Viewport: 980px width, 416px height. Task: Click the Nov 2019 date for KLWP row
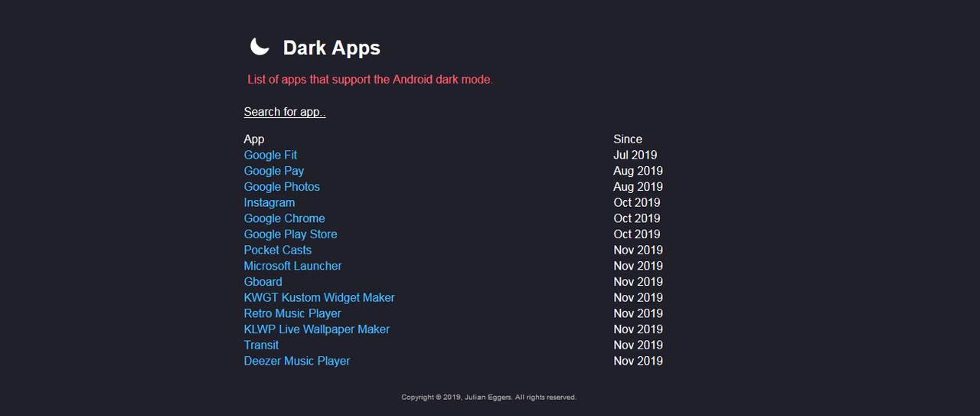click(x=638, y=329)
